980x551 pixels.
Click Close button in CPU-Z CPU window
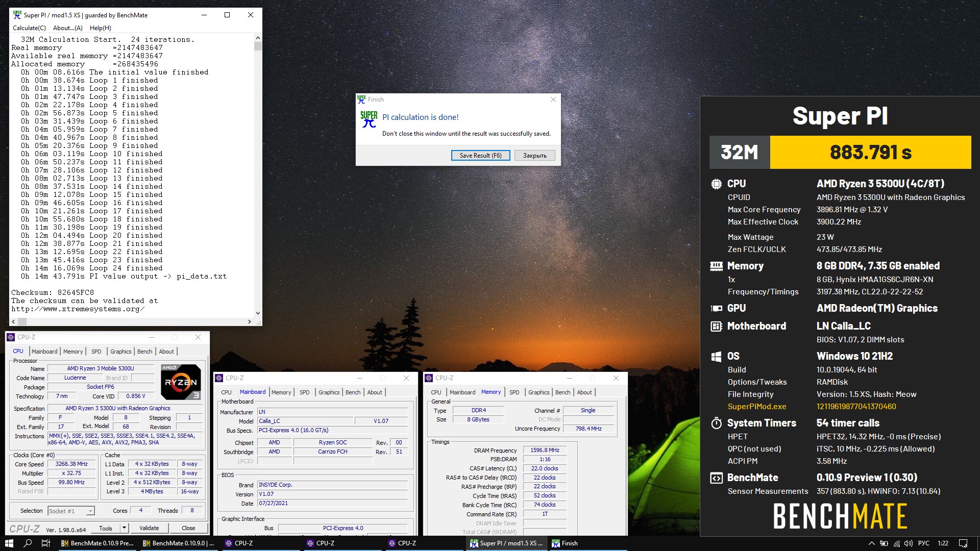[x=188, y=528]
